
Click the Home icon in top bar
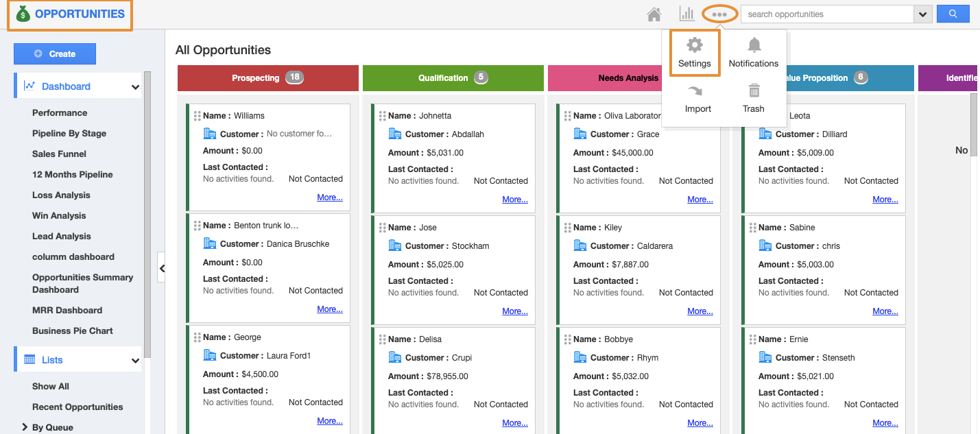tap(654, 14)
